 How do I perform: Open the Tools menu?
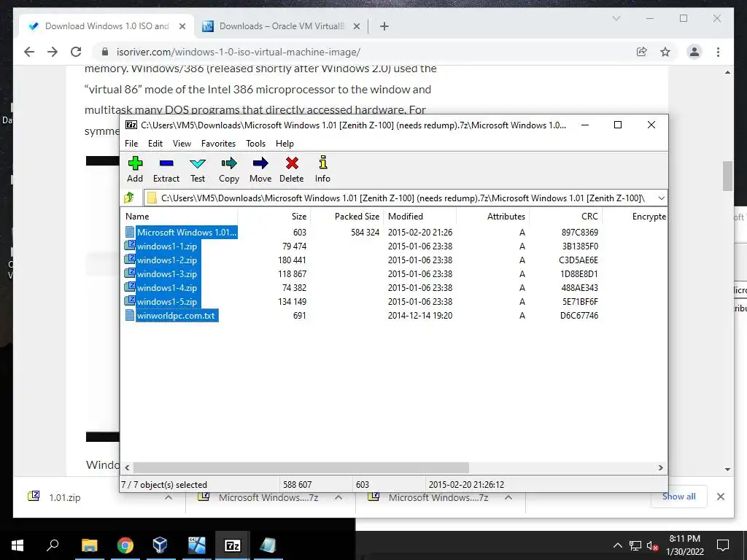pos(255,144)
